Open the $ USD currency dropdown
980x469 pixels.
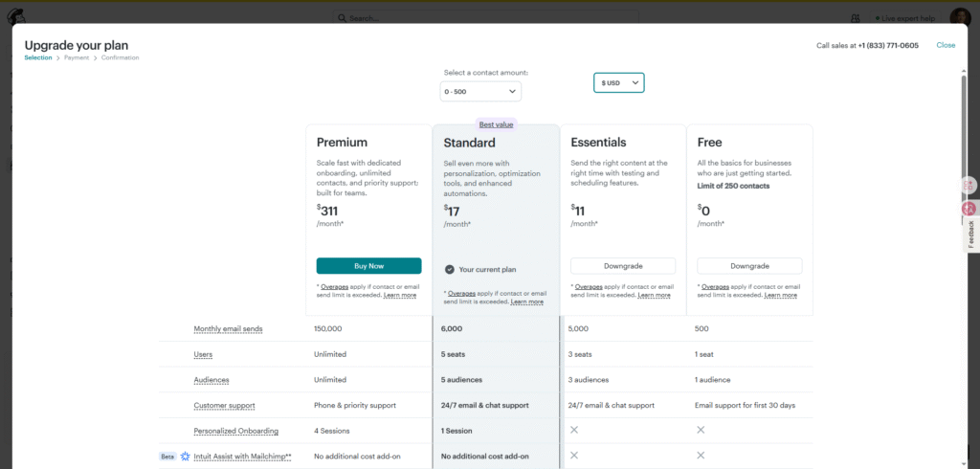(x=619, y=82)
